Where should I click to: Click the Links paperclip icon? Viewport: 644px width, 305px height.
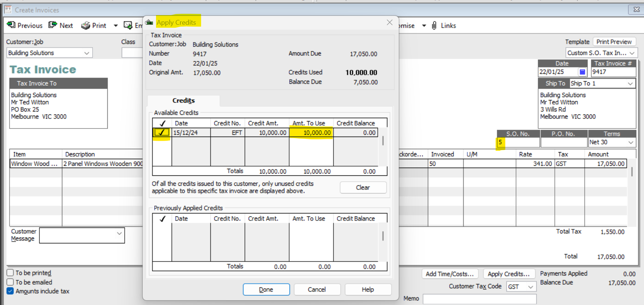click(x=434, y=25)
